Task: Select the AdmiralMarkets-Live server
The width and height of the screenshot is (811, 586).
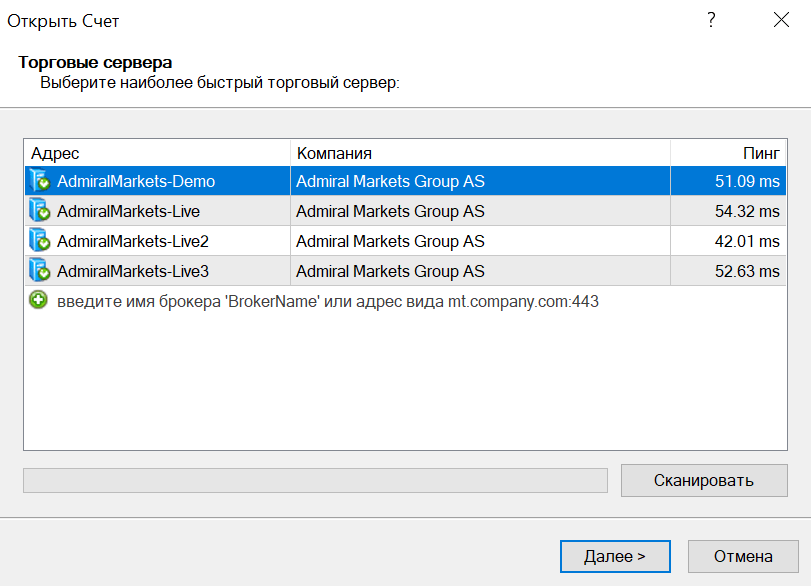Action: [406, 211]
